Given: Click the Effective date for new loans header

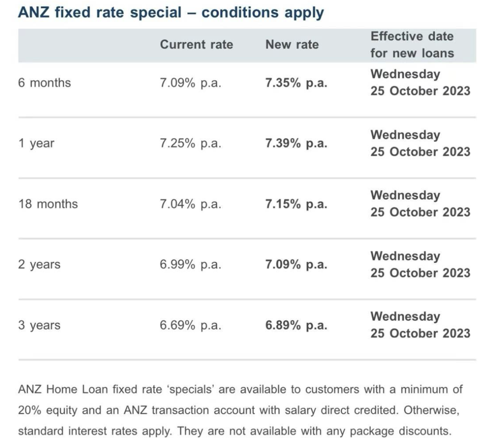Looking at the screenshot, I should (x=412, y=45).
